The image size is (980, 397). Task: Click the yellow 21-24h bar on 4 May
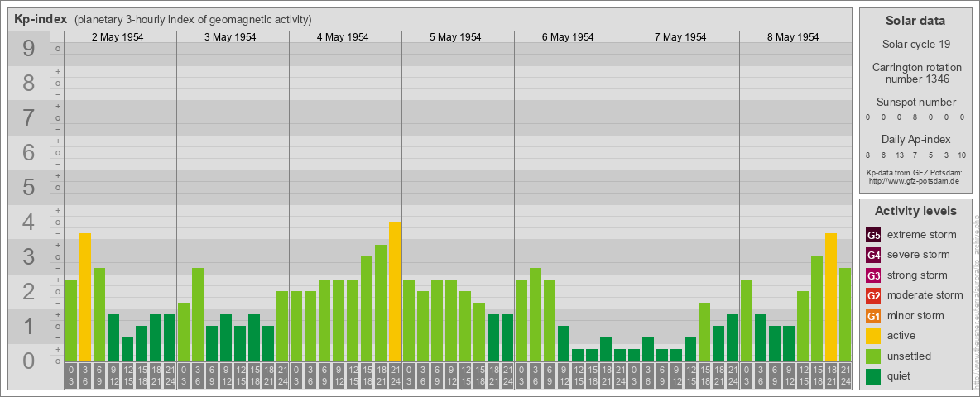tap(394, 291)
